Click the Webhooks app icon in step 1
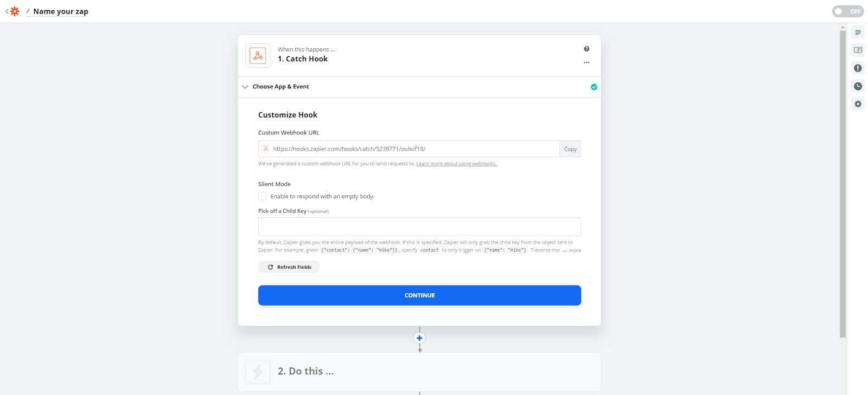The image size is (868, 395). coord(258,55)
